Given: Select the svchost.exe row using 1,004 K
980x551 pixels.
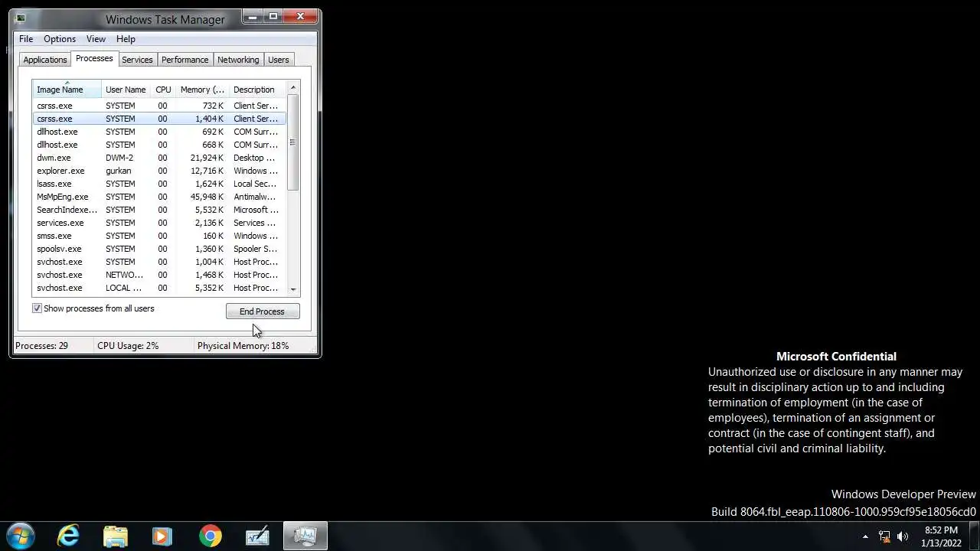Looking at the screenshot, I should 159,262.
